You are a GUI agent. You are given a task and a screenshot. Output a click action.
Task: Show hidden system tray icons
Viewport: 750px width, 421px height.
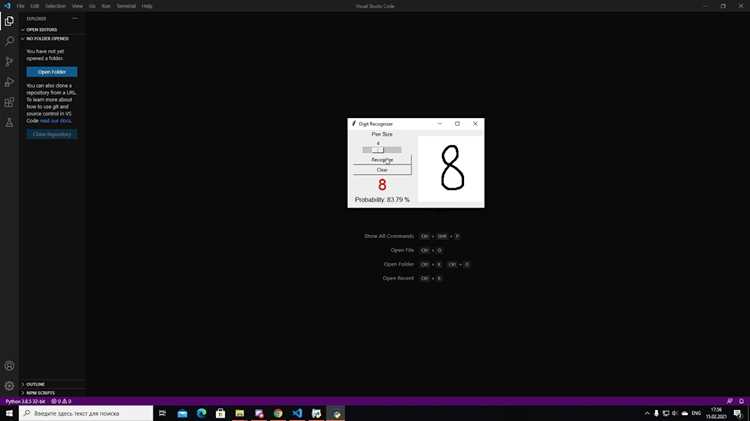[647, 413]
